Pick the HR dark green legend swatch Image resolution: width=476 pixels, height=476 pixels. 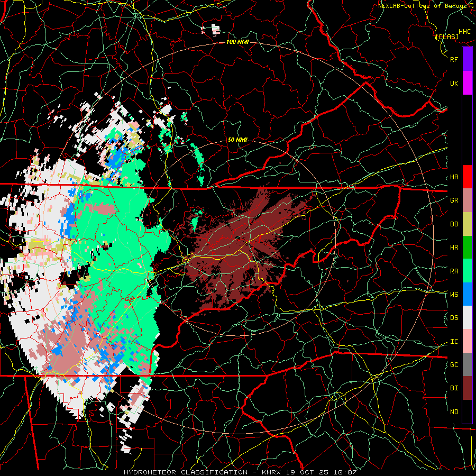(467, 247)
